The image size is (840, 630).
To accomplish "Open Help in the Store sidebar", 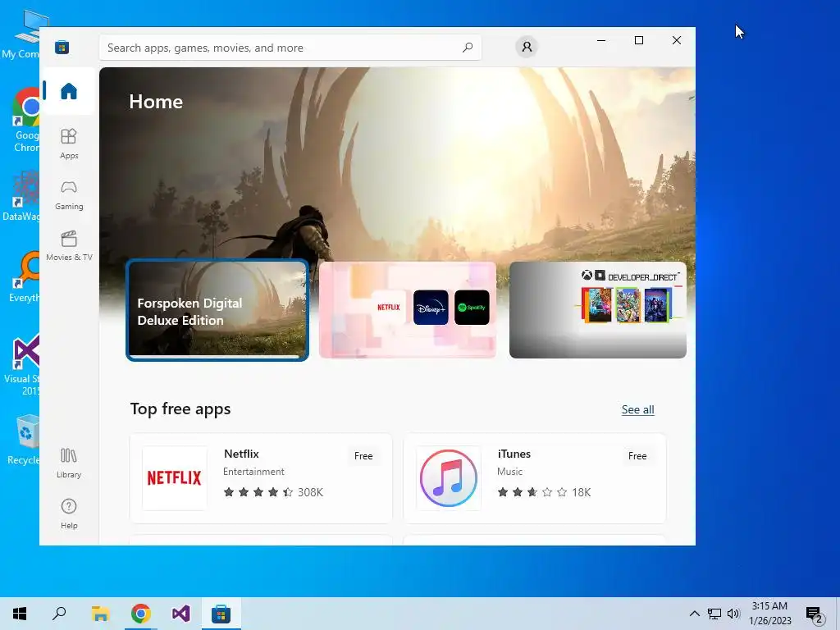I will tap(69, 514).
